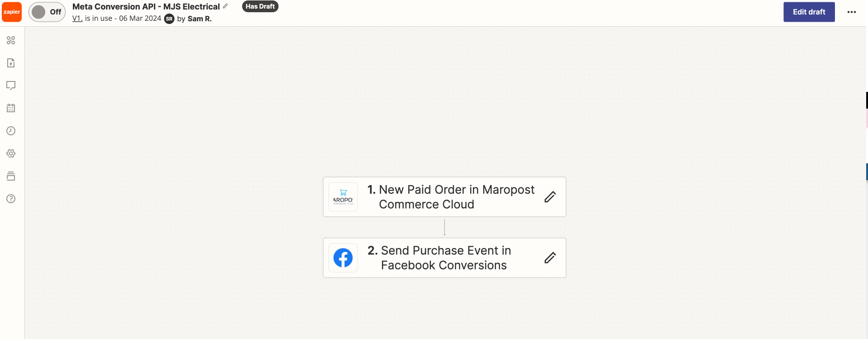Click the Maropost Commerce Cloud app icon
Image resolution: width=868 pixels, height=339 pixels.
click(343, 197)
